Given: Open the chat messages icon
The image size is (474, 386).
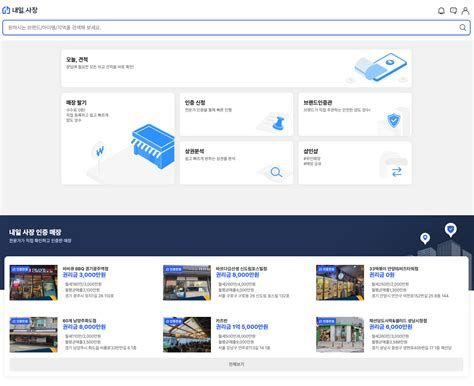Looking at the screenshot, I should point(453,11).
